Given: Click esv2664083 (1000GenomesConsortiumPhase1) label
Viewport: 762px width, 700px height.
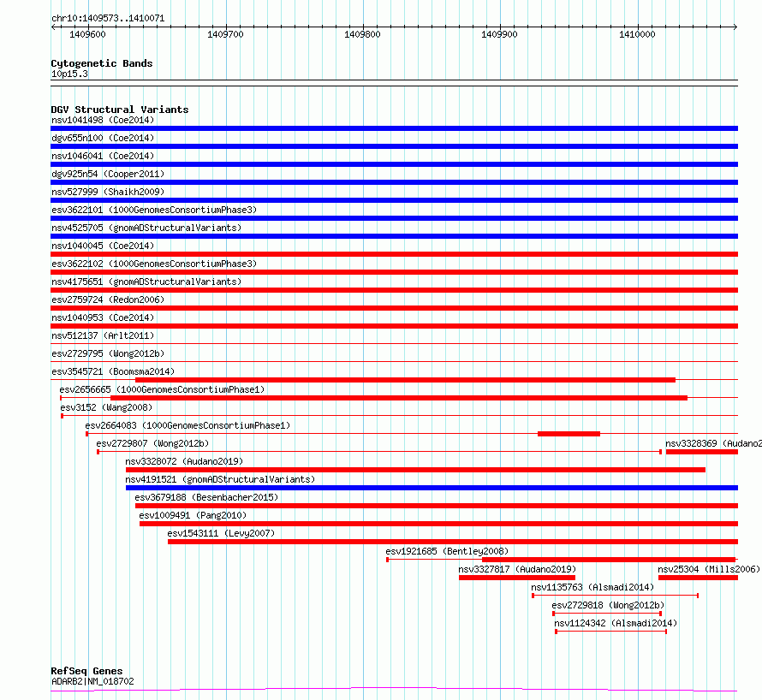Looking at the screenshot, I should click(188, 425).
